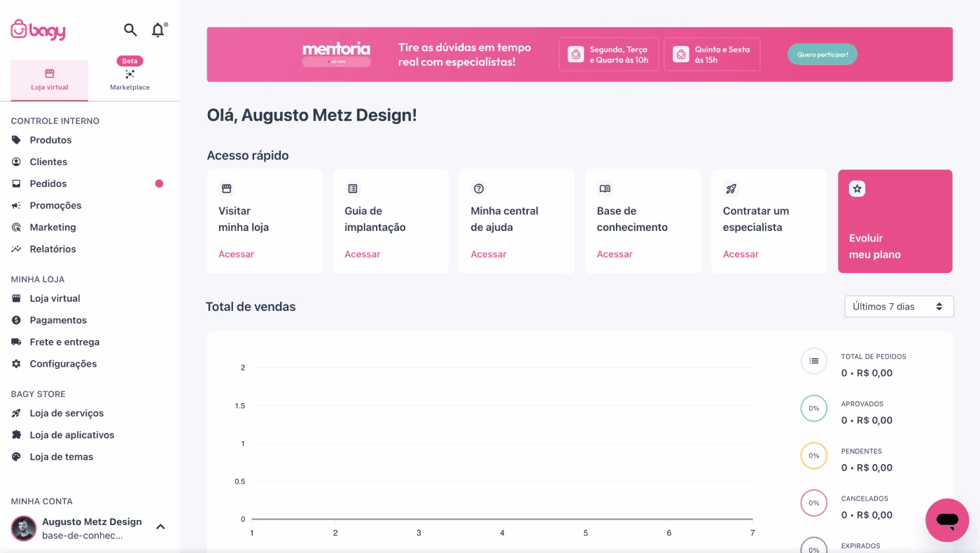Click the Pendentes 0% progress ring
Screen dimensions: 980x553
pos(813,456)
